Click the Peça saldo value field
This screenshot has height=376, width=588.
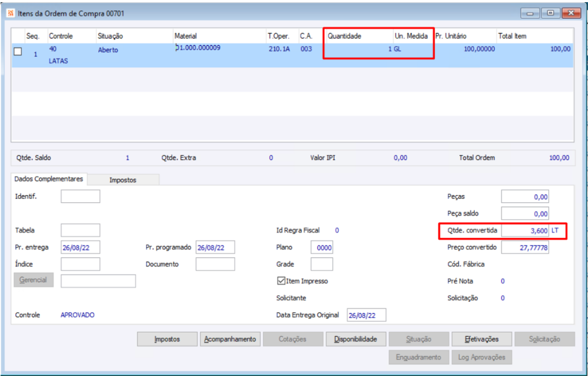click(525, 213)
